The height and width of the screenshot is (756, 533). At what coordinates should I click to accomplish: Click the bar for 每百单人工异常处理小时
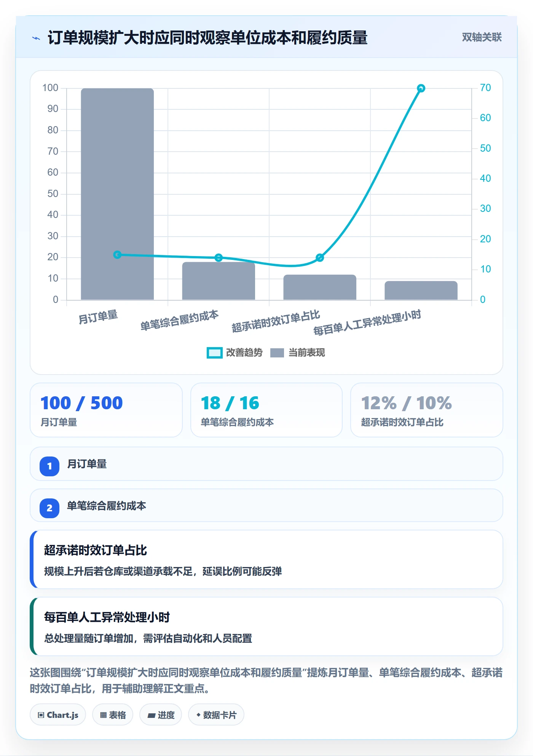(421, 290)
